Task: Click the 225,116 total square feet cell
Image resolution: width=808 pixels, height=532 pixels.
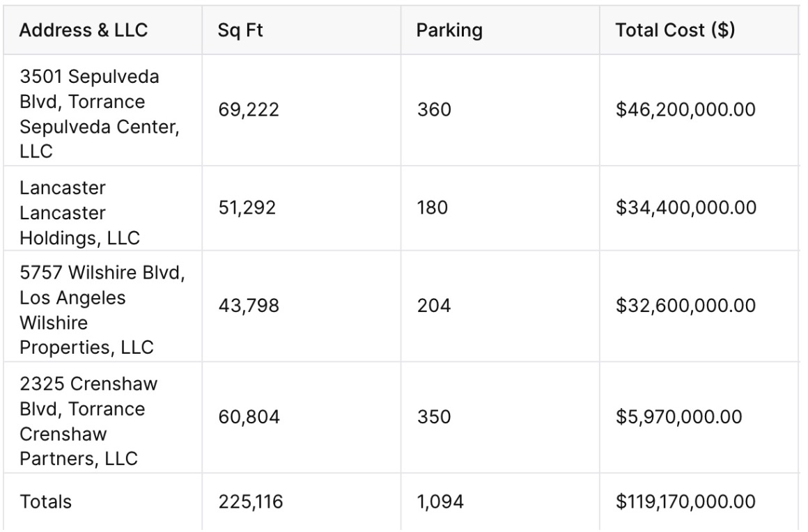Action: [250, 501]
